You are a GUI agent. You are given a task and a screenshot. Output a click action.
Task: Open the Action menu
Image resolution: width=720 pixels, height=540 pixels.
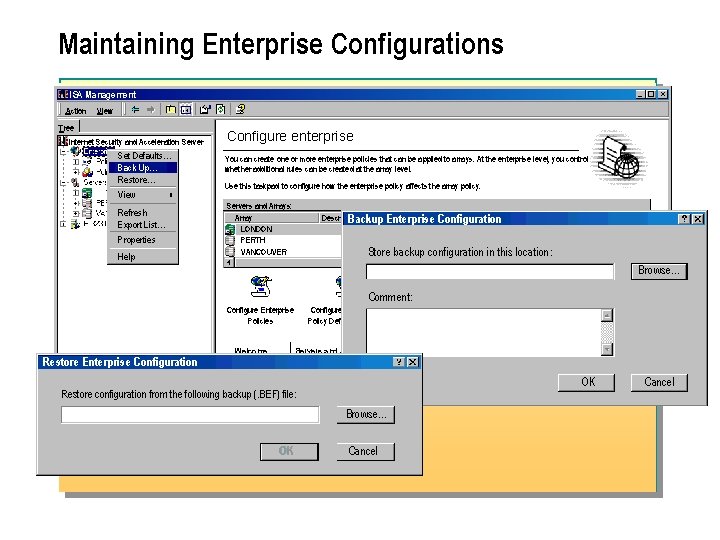point(75,111)
